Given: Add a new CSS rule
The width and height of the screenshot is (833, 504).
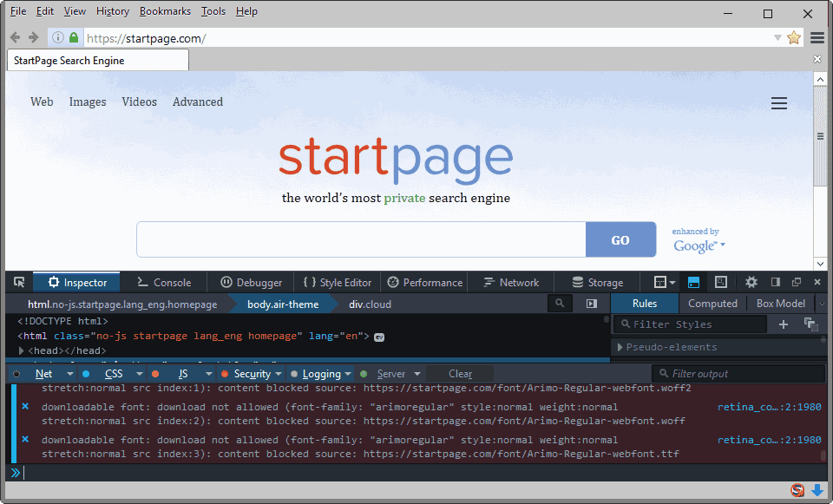Looking at the screenshot, I should tap(783, 324).
